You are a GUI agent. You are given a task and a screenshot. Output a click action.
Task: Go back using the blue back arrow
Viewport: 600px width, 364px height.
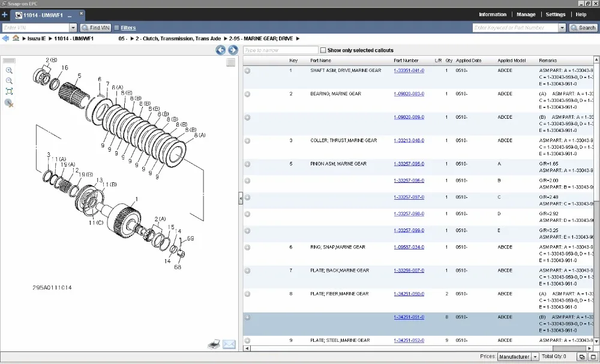(5, 38)
